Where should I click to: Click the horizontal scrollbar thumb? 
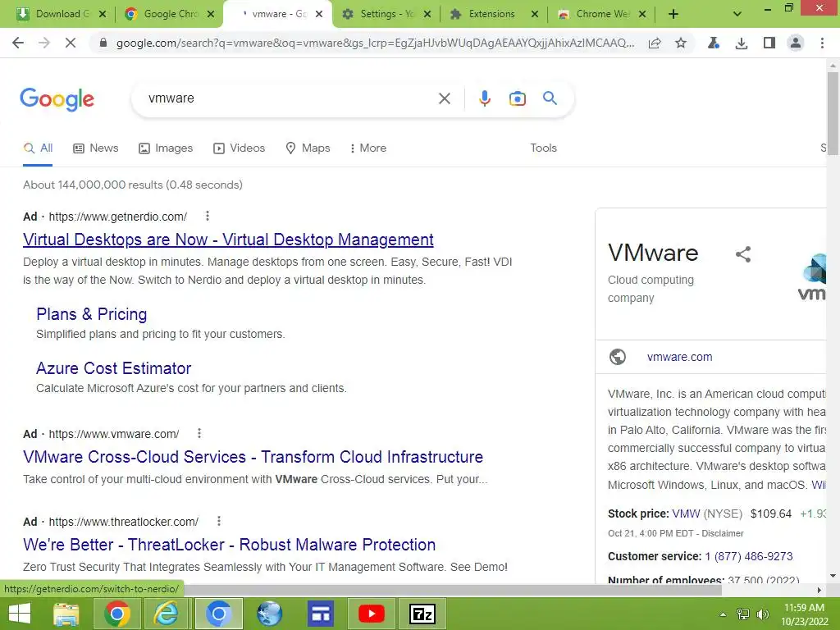[453, 590]
